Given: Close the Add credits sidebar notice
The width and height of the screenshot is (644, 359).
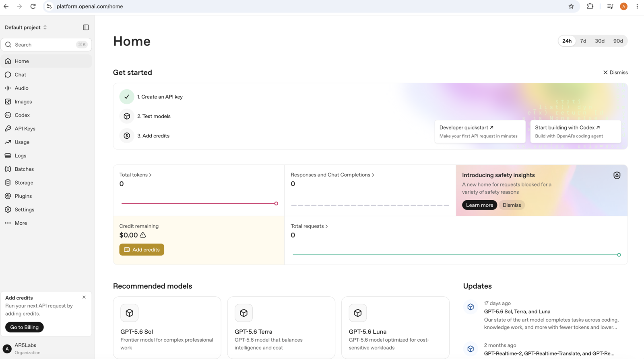Looking at the screenshot, I should click(x=84, y=297).
